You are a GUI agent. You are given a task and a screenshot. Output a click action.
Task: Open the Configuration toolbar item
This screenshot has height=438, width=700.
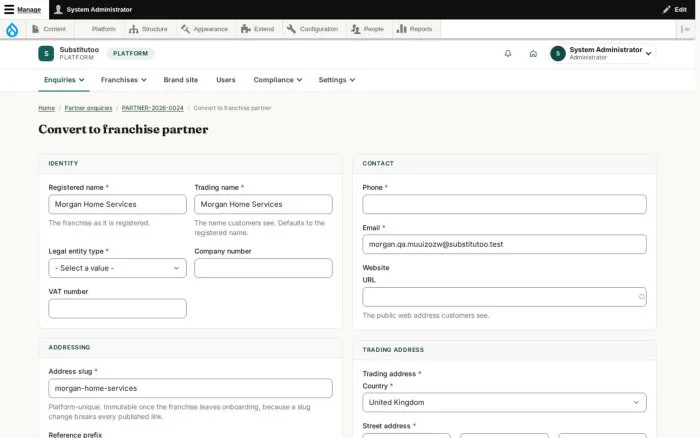312,29
